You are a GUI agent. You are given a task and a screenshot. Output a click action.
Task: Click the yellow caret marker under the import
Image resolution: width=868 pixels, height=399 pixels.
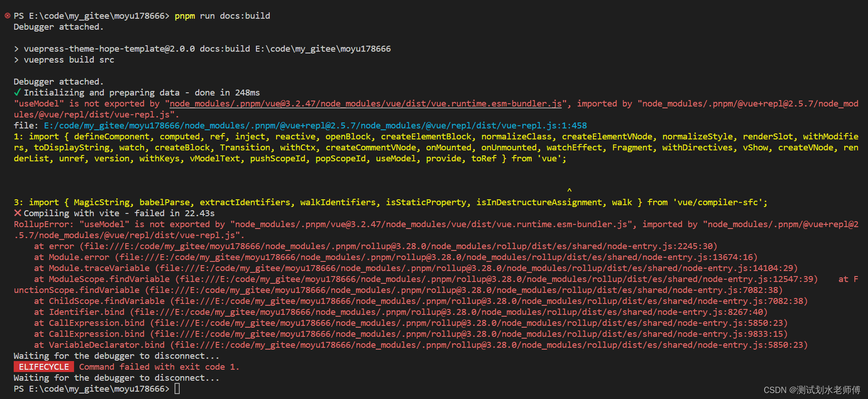(x=570, y=190)
